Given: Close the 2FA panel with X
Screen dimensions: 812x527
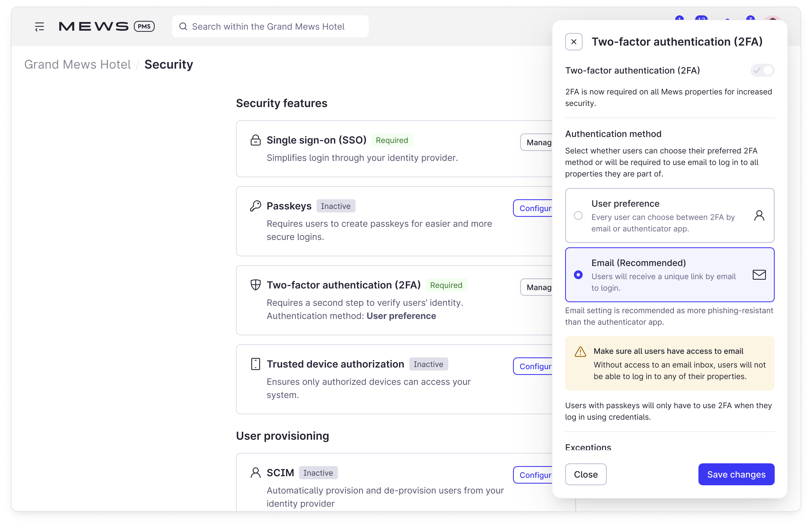Looking at the screenshot, I should point(574,42).
